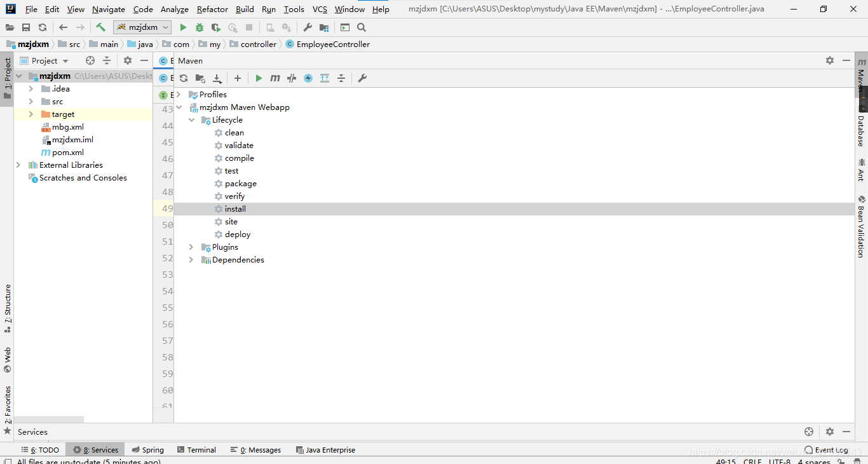The image size is (868, 464).
Task: Open settings via main toolbar wrench icon
Action: pyautogui.click(x=308, y=27)
